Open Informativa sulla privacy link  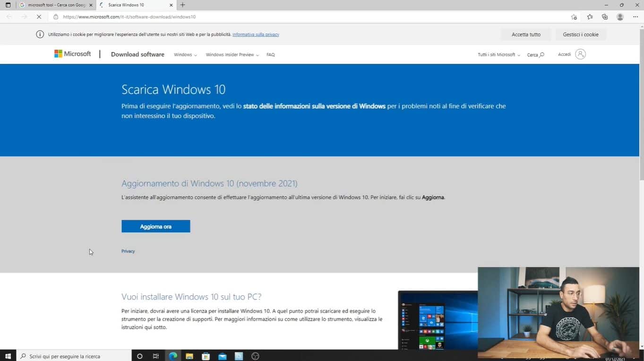pos(256,35)
